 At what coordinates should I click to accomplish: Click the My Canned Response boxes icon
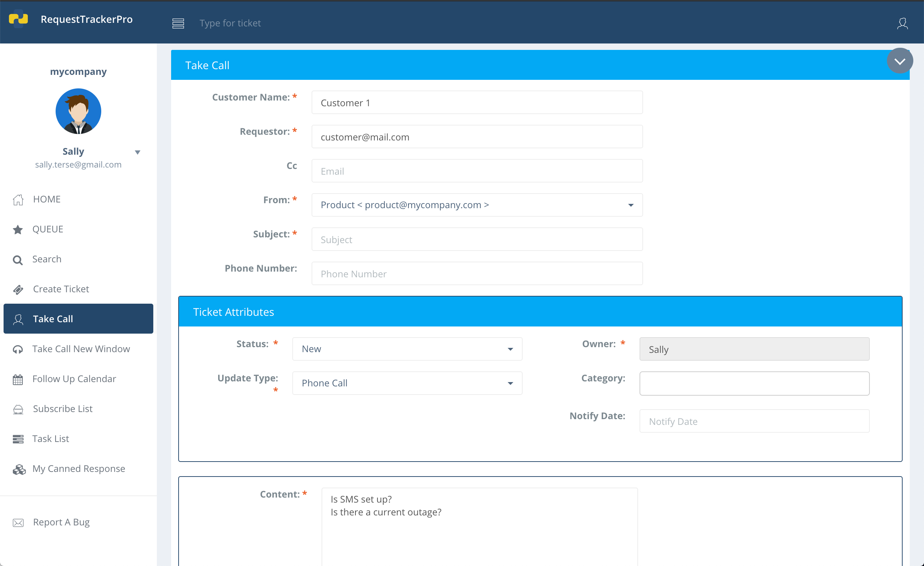19,469
